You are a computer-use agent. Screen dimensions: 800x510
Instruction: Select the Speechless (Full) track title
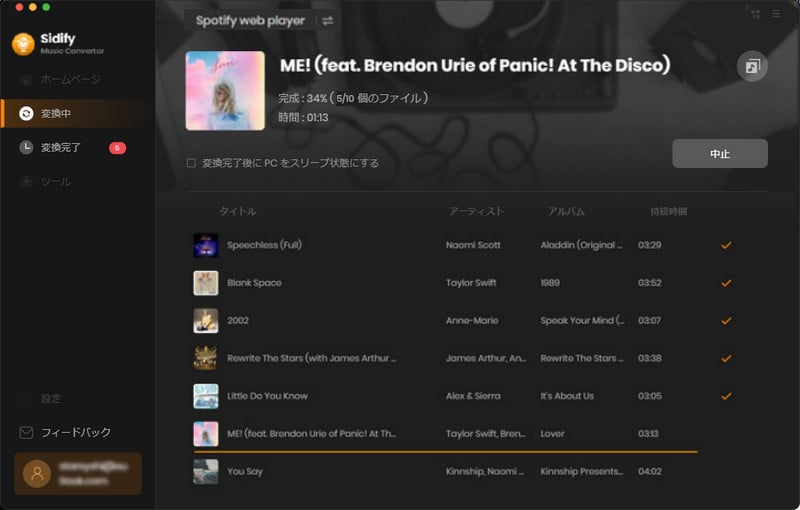[264, 245]
